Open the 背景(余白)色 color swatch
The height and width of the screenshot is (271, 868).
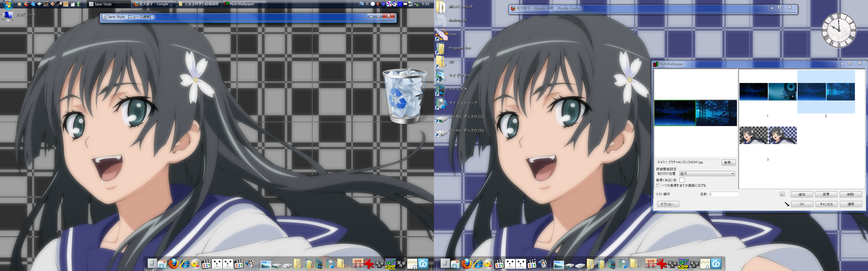click(682, 180)
